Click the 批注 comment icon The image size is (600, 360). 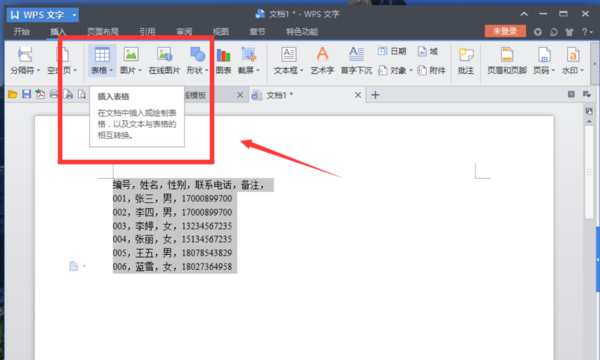pos(466,54)
